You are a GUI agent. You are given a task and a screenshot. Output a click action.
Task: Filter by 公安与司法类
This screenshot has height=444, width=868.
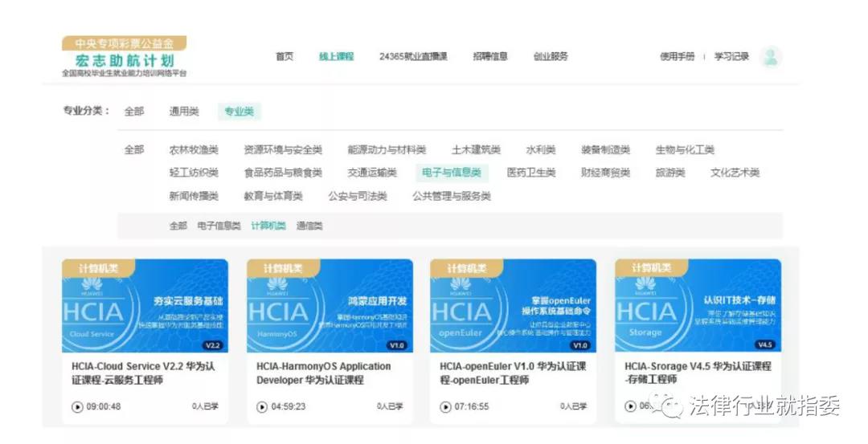[x=357, y=196]
